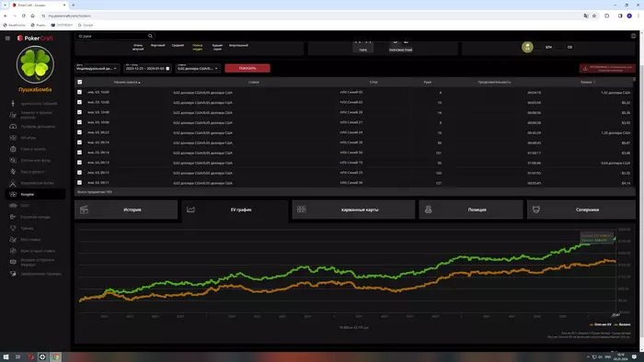This screenshot has width=644, height=362.
Task: Click the browser home icon
Action: (x=32, y=16)
